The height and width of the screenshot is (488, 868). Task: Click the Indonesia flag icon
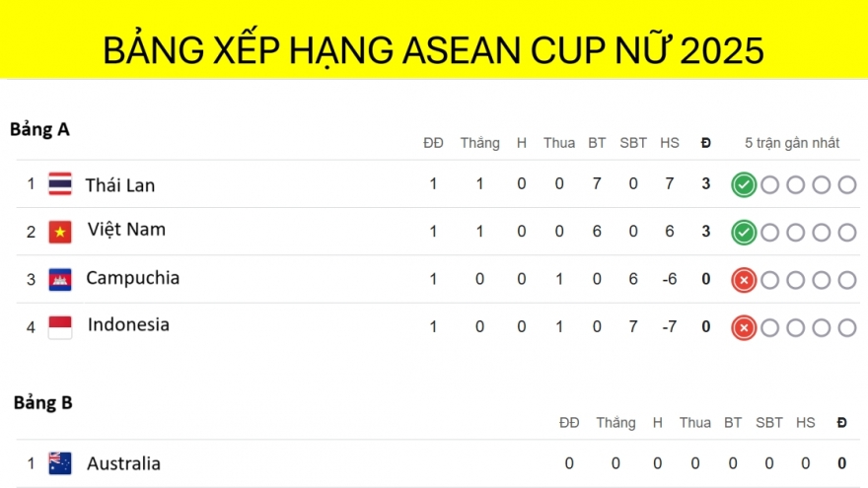[x=60, y=326]
